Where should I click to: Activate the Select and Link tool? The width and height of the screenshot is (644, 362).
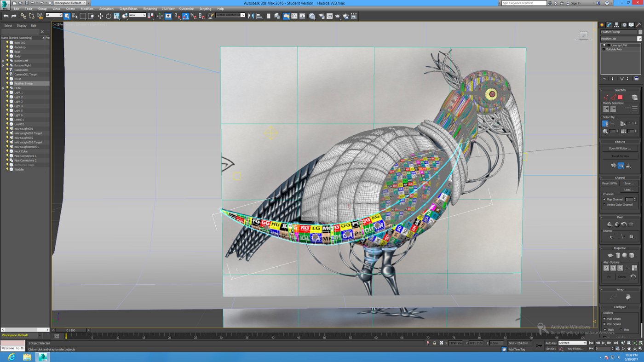[x=23, y=16]
